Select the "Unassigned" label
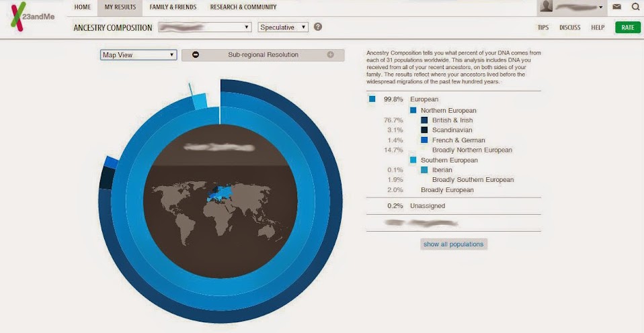Image resolution: width=644 pixels, height=333 pixels. [x=427, y=206]
